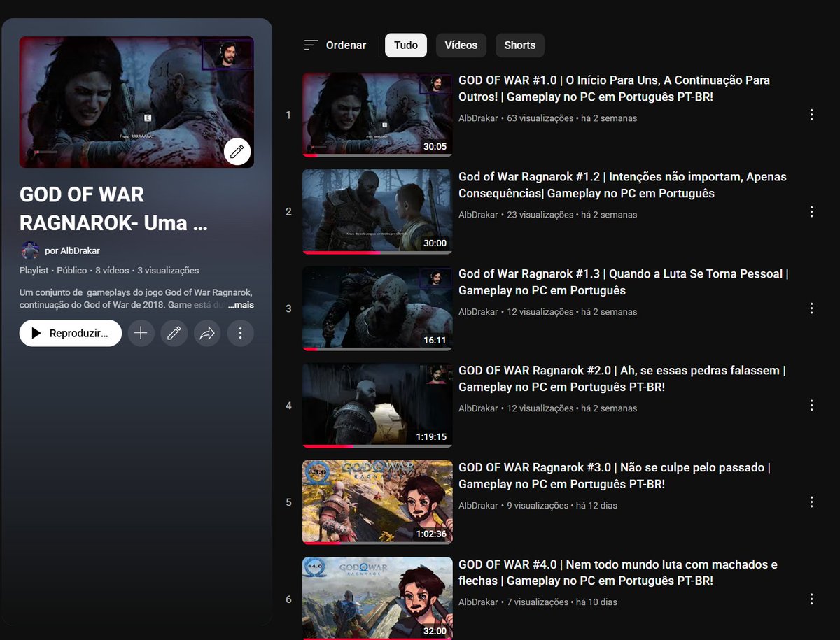Screen dimensions: 840x640
Task: Click the 'Playlist • Público • 8 vídeos' info text
Action: click(74, 270)
